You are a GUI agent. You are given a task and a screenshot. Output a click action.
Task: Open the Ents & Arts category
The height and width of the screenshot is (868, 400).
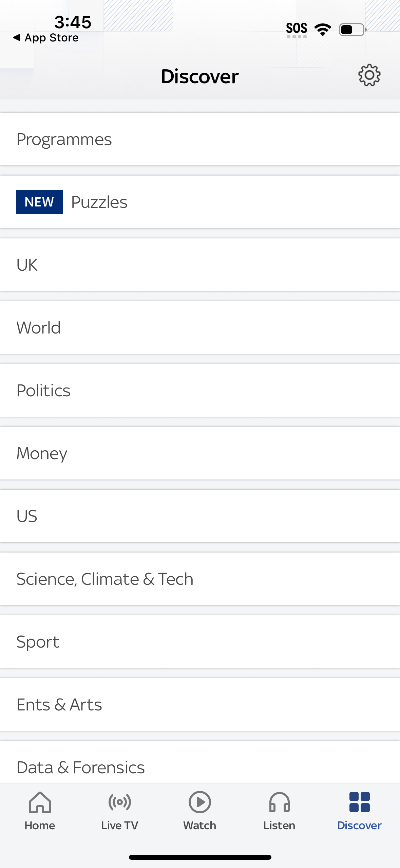(200, 704)
